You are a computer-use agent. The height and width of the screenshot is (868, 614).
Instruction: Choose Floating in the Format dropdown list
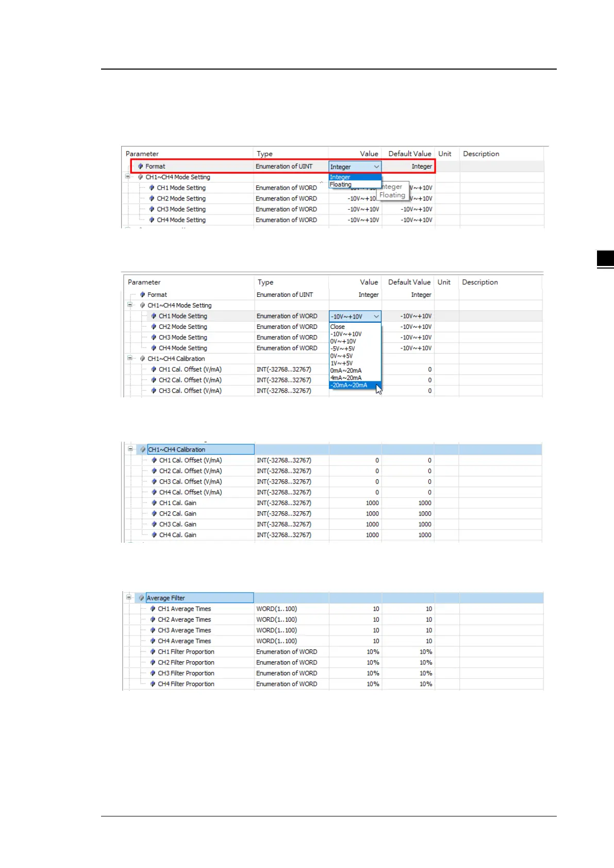pyautogui.click(x=341, y=185)
